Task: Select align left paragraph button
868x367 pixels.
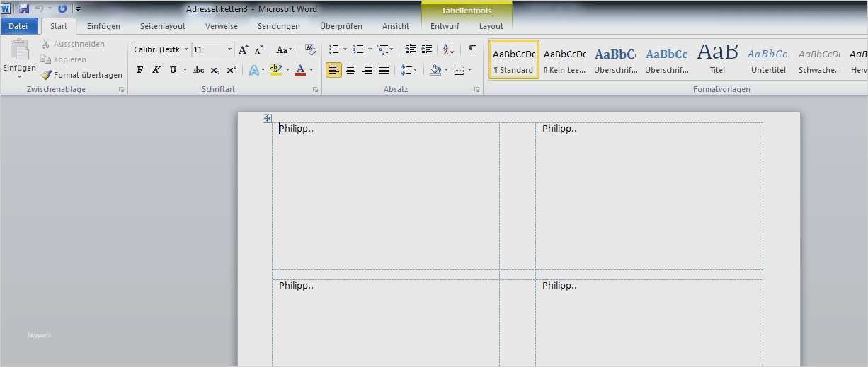Action: click(x=333, y=70)
